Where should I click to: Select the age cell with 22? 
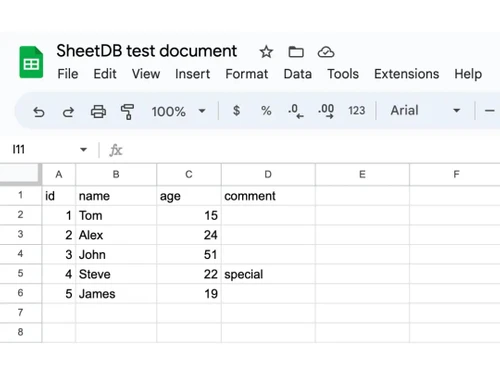coord(189,274)
